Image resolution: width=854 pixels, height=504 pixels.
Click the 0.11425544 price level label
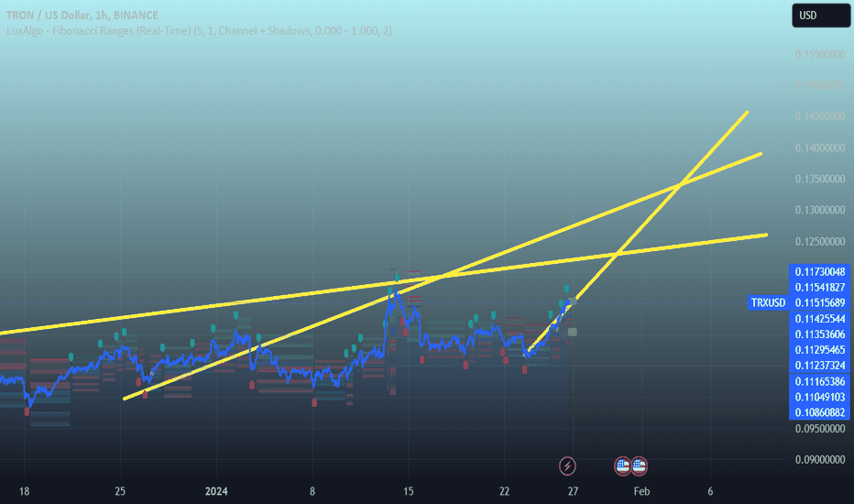[x=820, y=319]
